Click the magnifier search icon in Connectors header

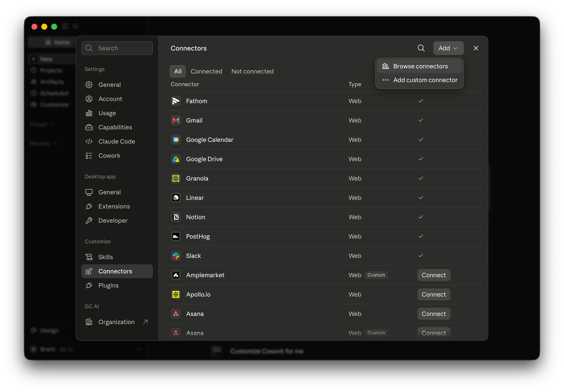(x=421, y=48)
